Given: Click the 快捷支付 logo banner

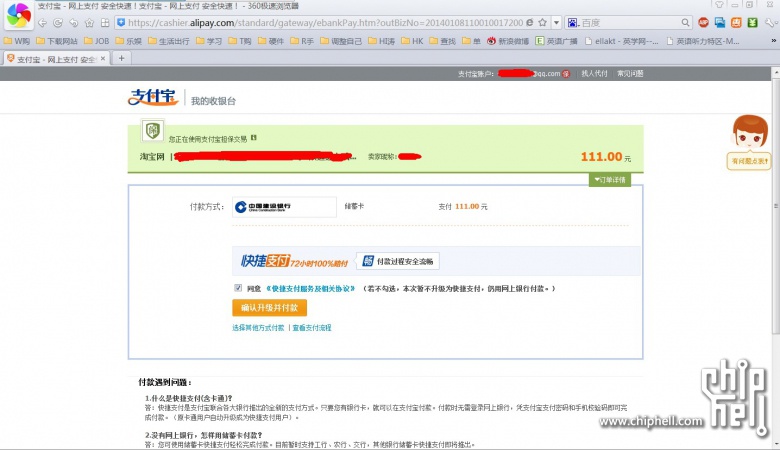Looking at the screenshot, I should coord(293,261).
